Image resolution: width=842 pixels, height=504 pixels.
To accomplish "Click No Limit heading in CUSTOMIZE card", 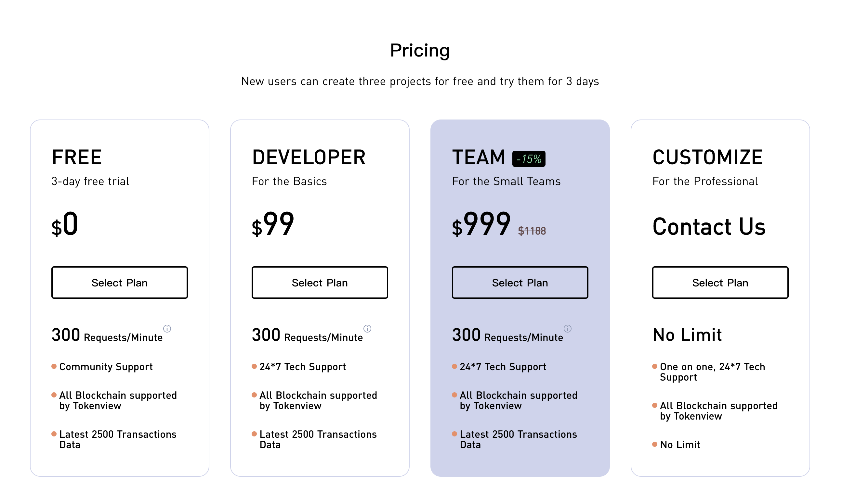I will click(687, 335).
